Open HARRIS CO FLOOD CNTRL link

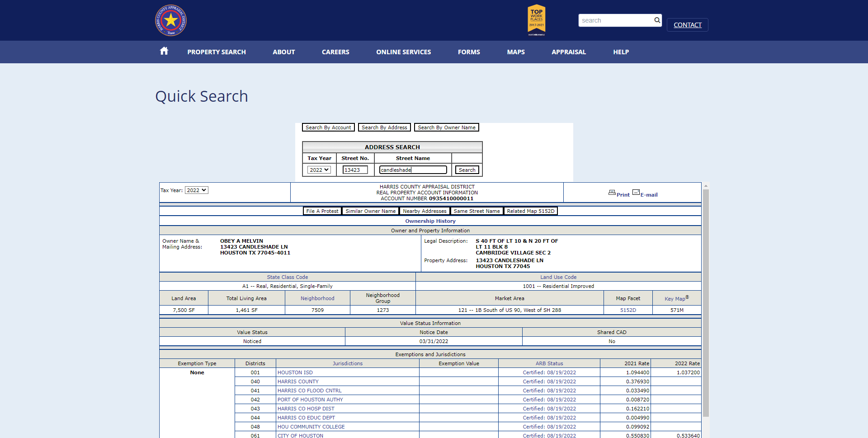[310, 391]
